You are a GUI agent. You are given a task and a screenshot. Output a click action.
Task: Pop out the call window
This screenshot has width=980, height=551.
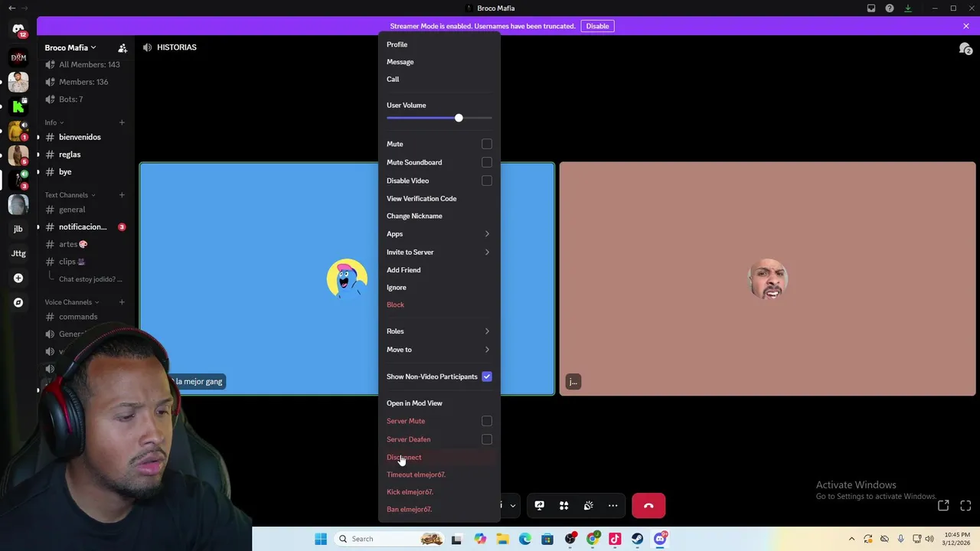point(943,506)
